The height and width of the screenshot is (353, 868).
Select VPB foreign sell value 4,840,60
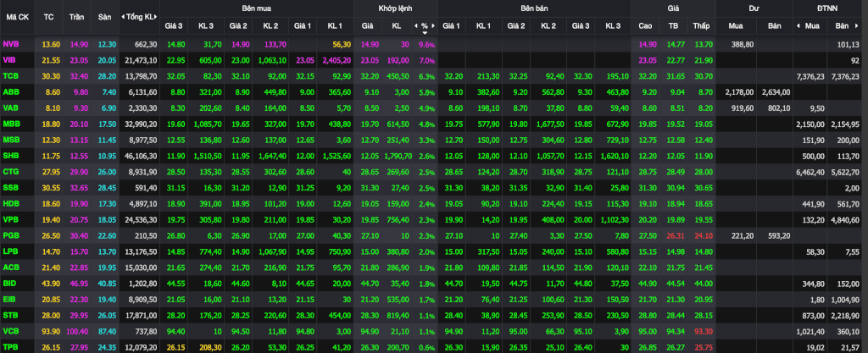[844, 219]
